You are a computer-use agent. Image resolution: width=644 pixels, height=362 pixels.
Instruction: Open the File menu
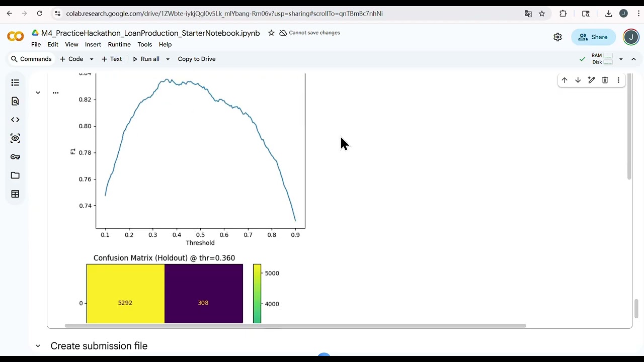click(36, 44)
